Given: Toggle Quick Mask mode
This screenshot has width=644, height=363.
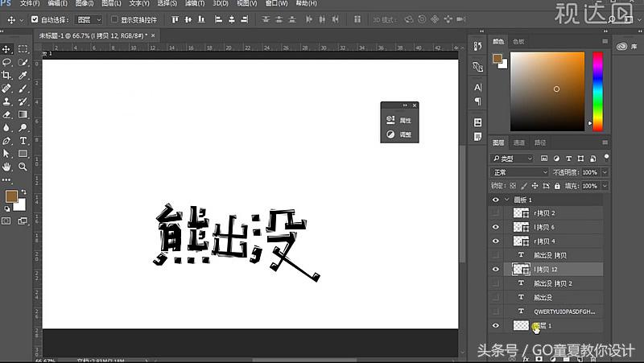Looking at the screenshot, I should pos(6,221).
